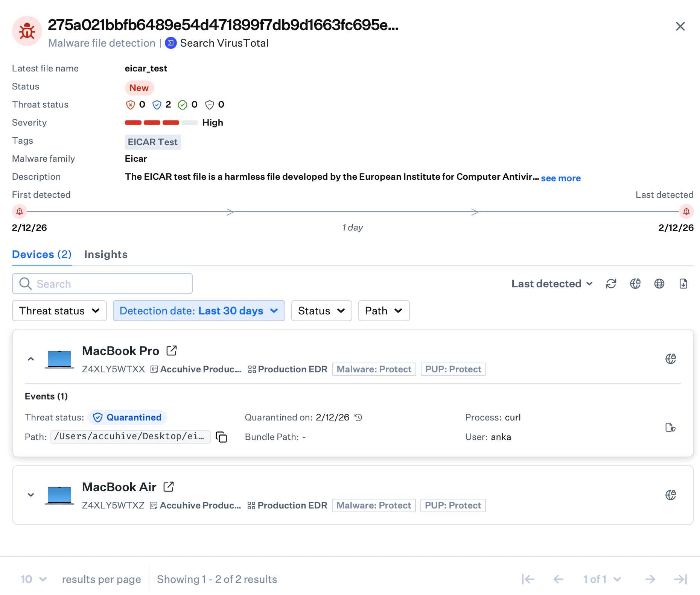Click the network isolate icon on MacBook Air card
The width and height of the screenshot is (700, 595).
point(670,495)
